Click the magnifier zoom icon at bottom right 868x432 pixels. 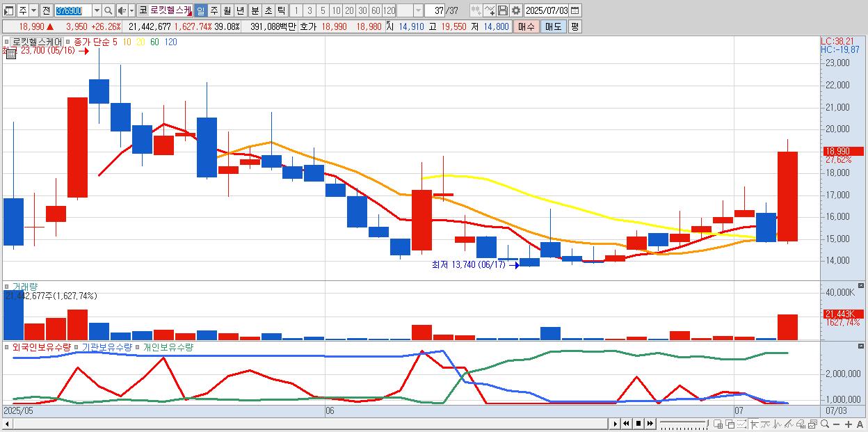(825, 424)
